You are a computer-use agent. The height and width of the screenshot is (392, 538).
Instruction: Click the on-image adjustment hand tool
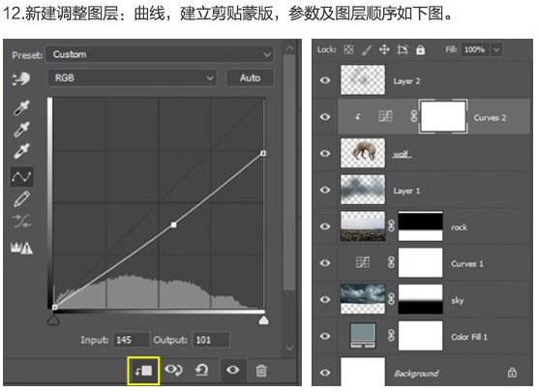point(21,78)
